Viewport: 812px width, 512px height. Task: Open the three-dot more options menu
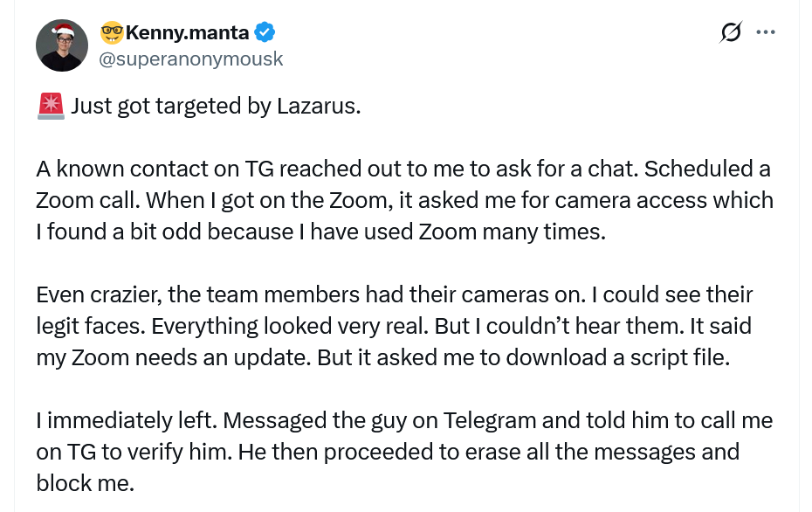coord(766,33)
